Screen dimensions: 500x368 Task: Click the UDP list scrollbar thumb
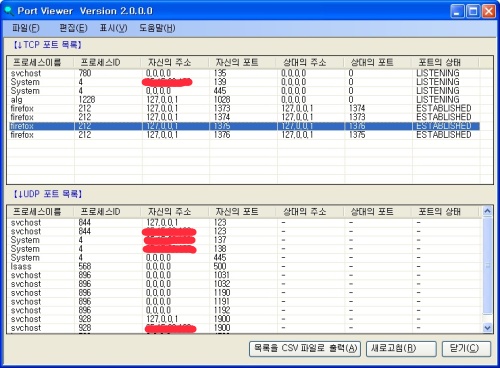click(487, 265)
